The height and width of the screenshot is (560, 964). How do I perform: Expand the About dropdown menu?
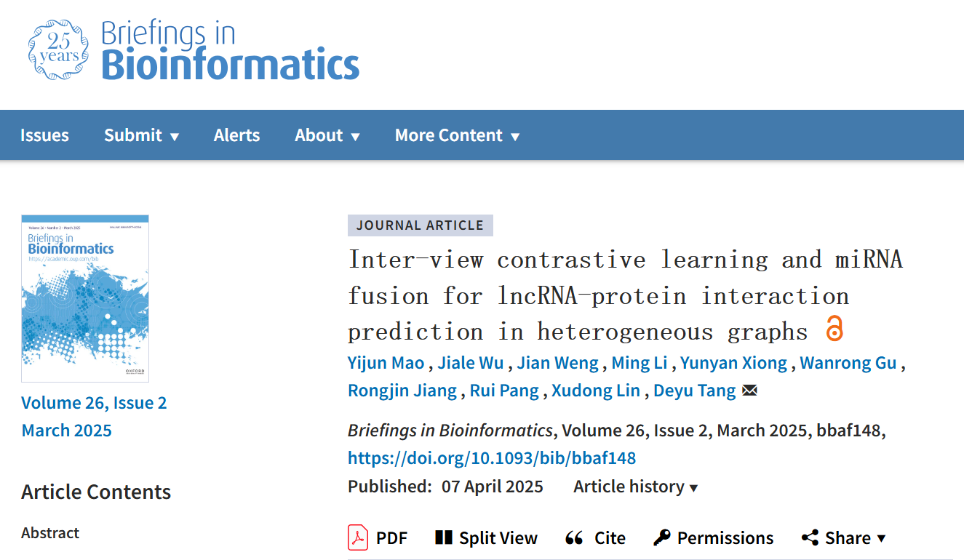327,135
